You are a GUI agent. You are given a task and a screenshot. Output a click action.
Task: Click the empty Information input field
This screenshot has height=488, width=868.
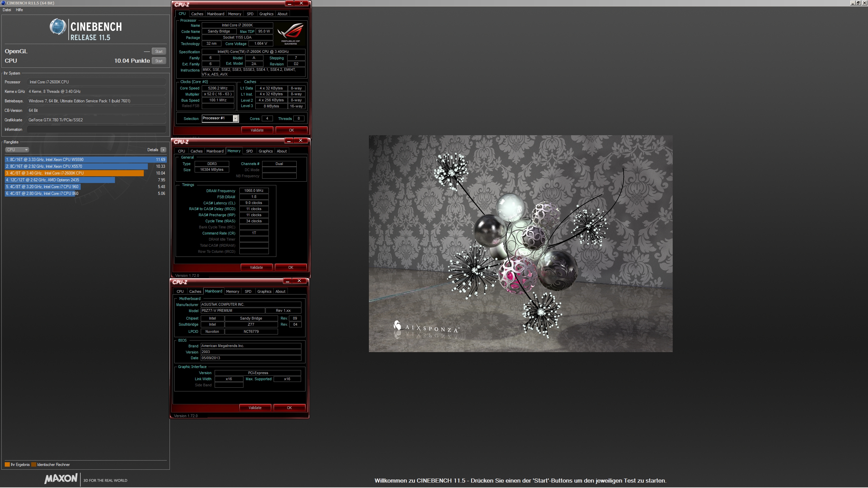click(97, 129)
